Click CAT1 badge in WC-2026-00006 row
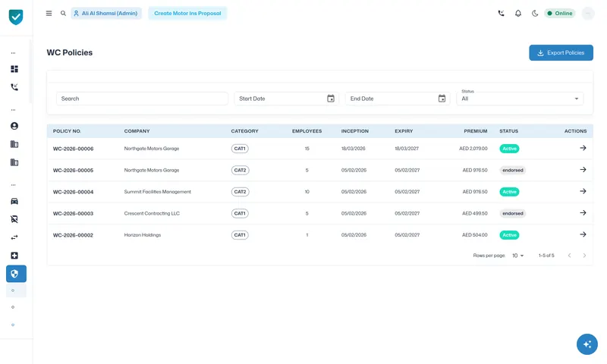The image size is (607, 364). click(x=240, y=149)
